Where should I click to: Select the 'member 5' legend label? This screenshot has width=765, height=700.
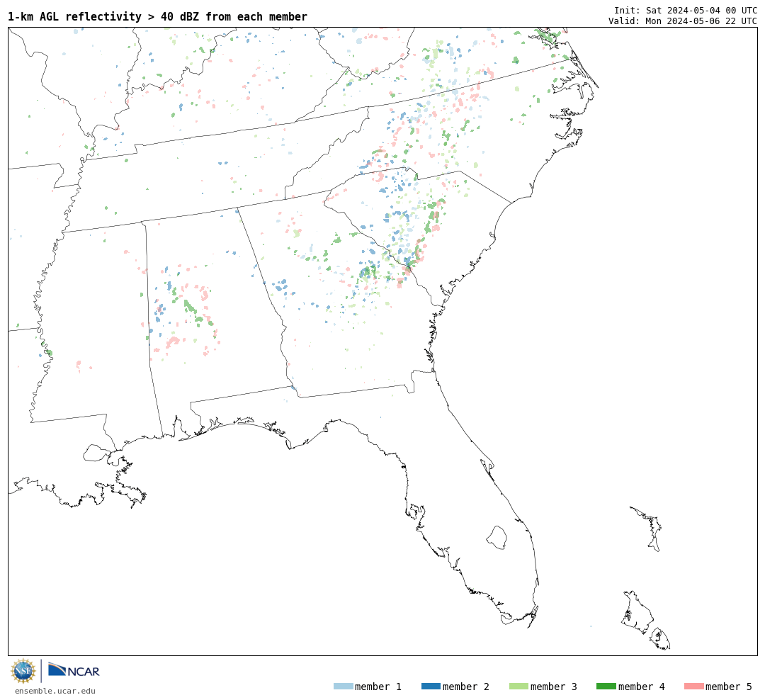coord(729,687)
